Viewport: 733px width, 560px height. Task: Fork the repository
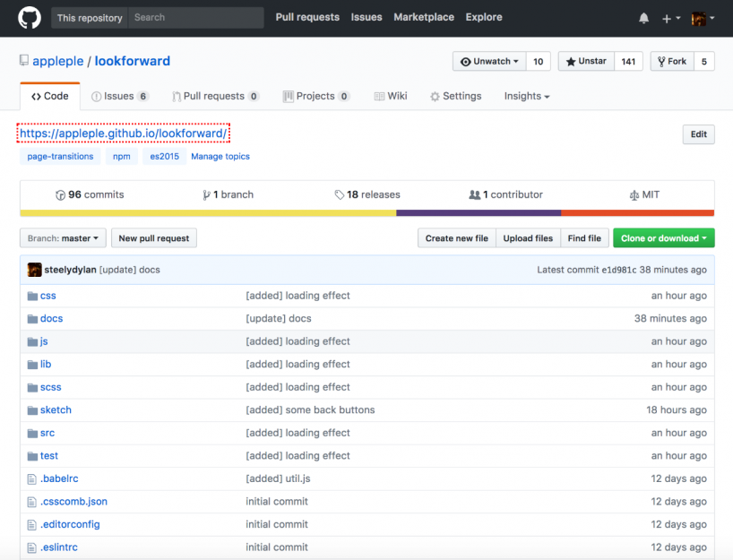click(672, 62)
